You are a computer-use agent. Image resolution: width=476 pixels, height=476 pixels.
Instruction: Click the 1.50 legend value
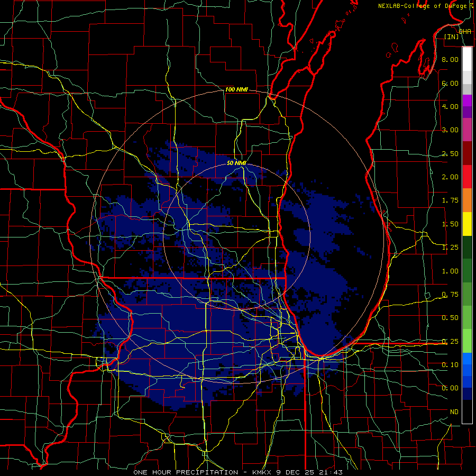coord(450,224)
